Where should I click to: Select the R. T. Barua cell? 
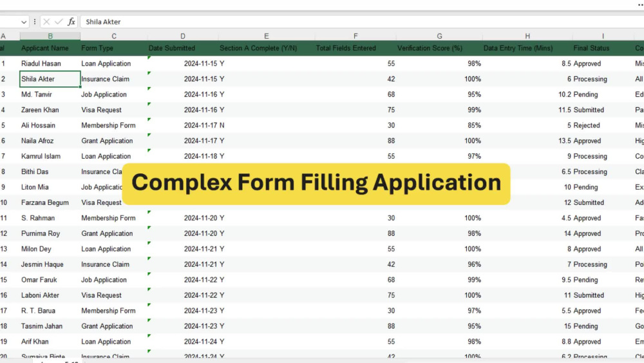[50, 311]
